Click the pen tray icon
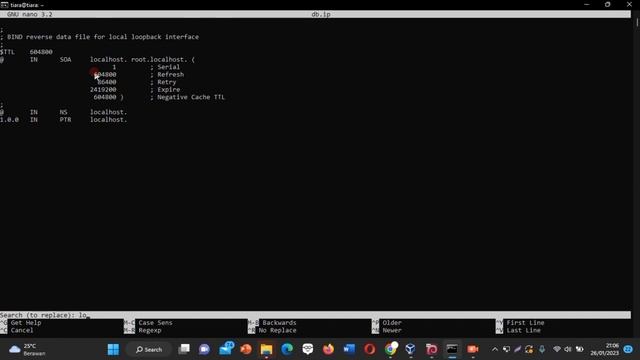 pos(518,349)
